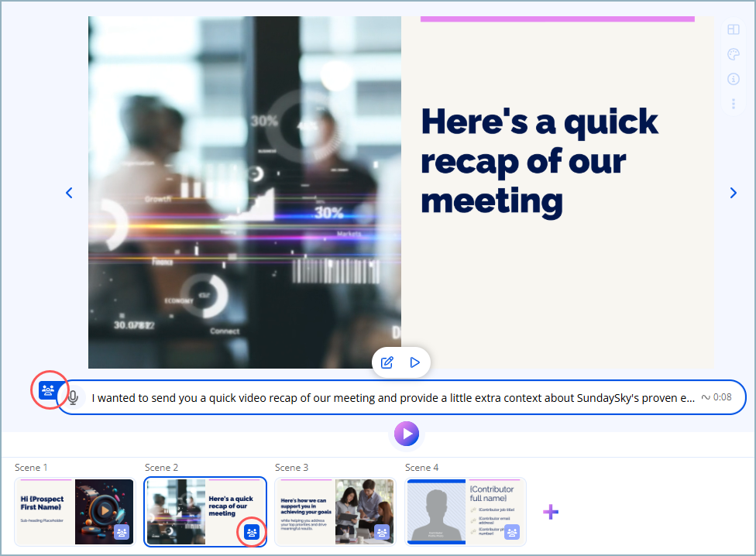
Task: Toggle the presenter badge on Scene 2 thumbnail
Action: tap(251, 532)
